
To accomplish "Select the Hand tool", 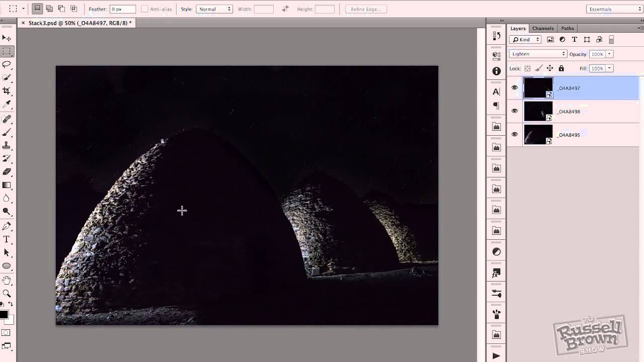I will click(x=7, y=280).
